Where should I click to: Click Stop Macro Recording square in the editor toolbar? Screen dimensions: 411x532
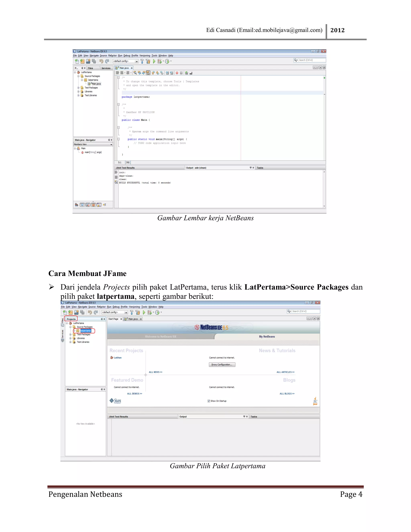point(181,73)
